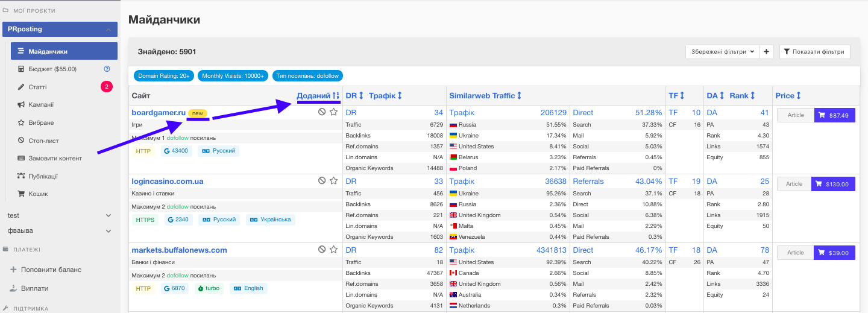Open Бюджет ($55.00) menu item

point(54,69)
